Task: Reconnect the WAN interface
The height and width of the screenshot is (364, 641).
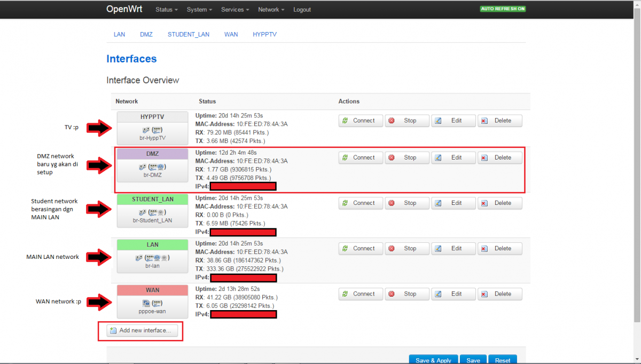Action: click(360, 294)
